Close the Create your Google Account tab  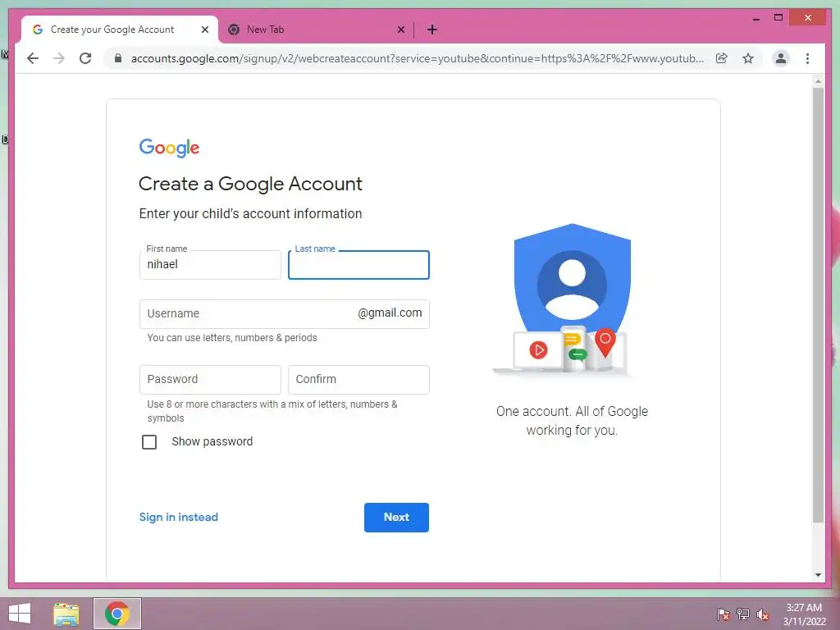pos(204,30)
